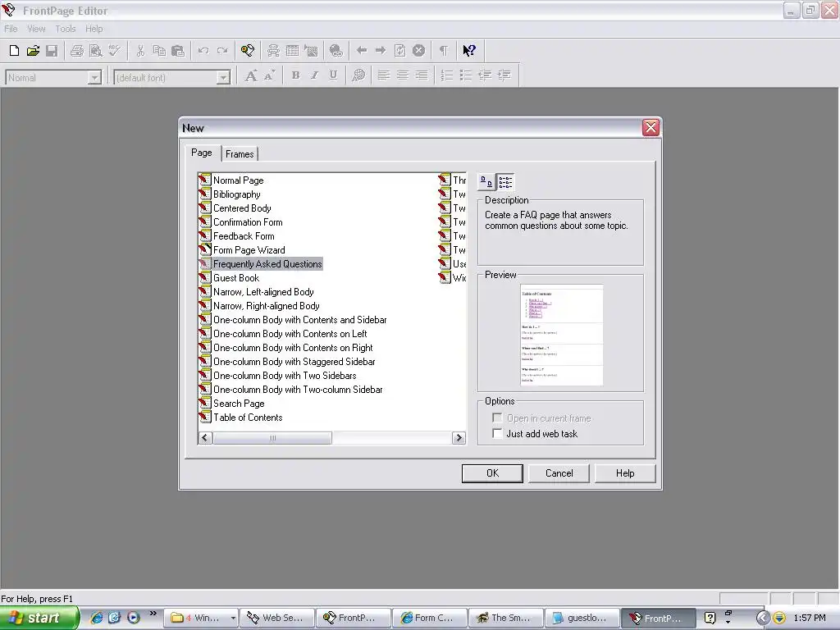Click the Show FrontPage Explorer icon
Image resolution: width=840 pixels, height=630 pixels.
click(248, 51)
